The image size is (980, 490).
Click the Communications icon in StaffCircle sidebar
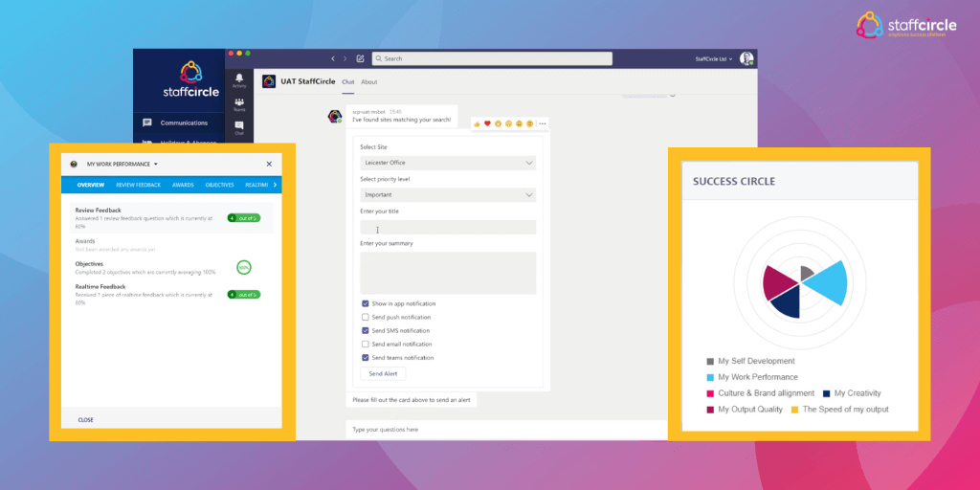[146, 123]
